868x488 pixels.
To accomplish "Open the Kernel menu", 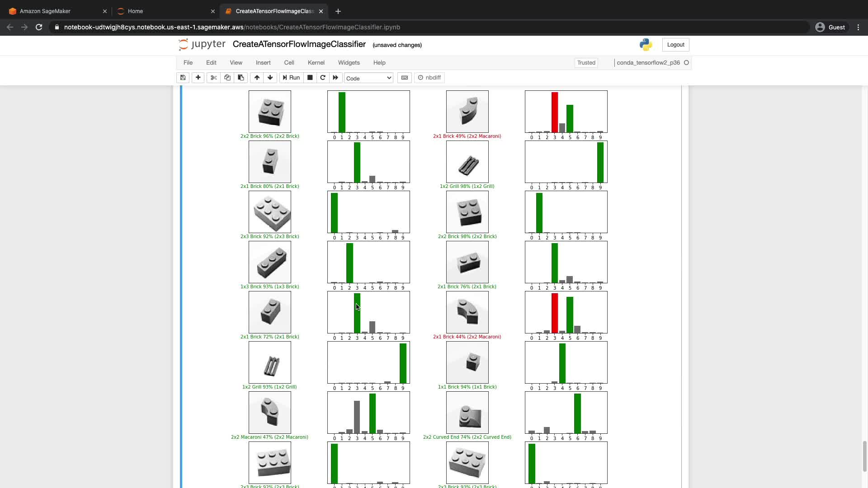I will (316, 63).
